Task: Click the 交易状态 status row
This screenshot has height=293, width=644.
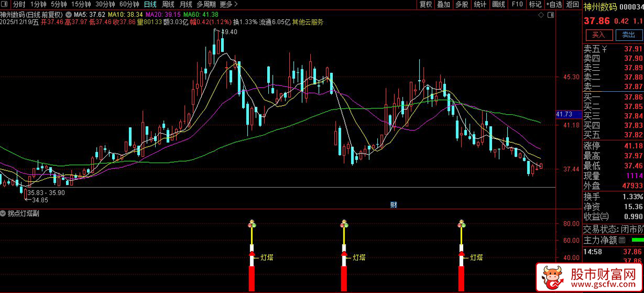Action: pyautogui.click(x=613, y=228)
